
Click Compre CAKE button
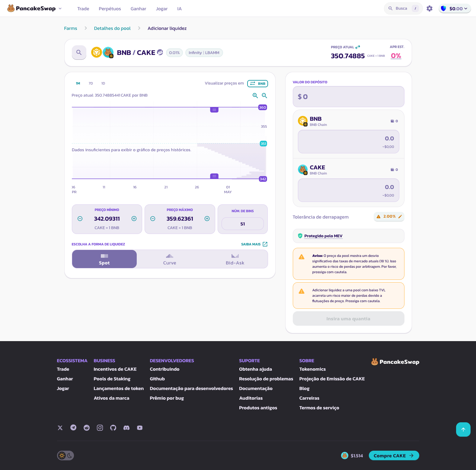(394, 456)
